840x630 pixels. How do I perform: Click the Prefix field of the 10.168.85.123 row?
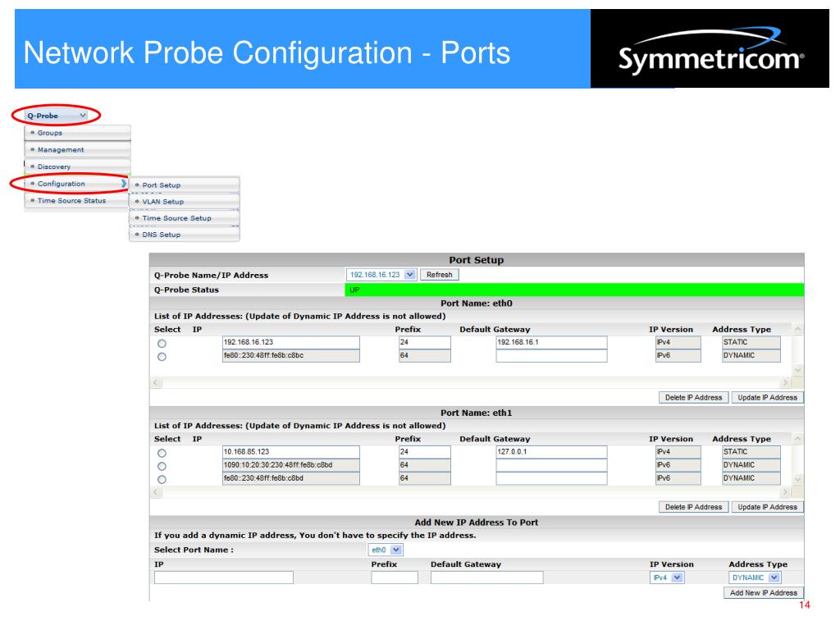(424, 452)
